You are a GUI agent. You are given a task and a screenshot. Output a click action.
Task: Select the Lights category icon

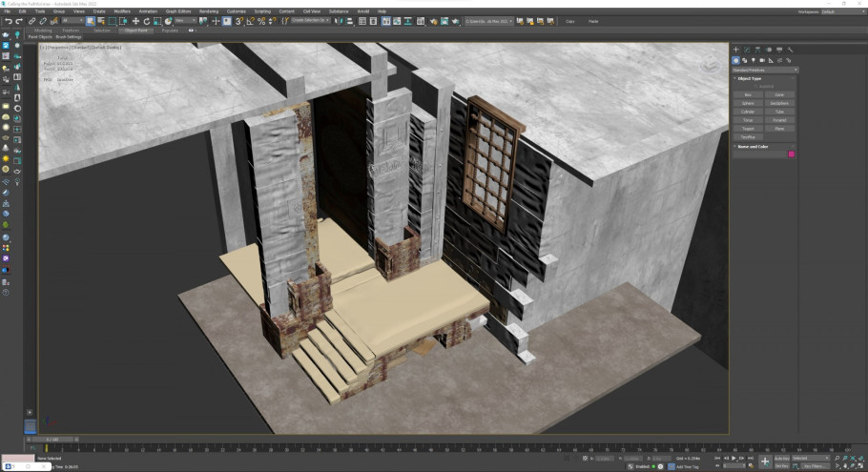pos(754,60)
